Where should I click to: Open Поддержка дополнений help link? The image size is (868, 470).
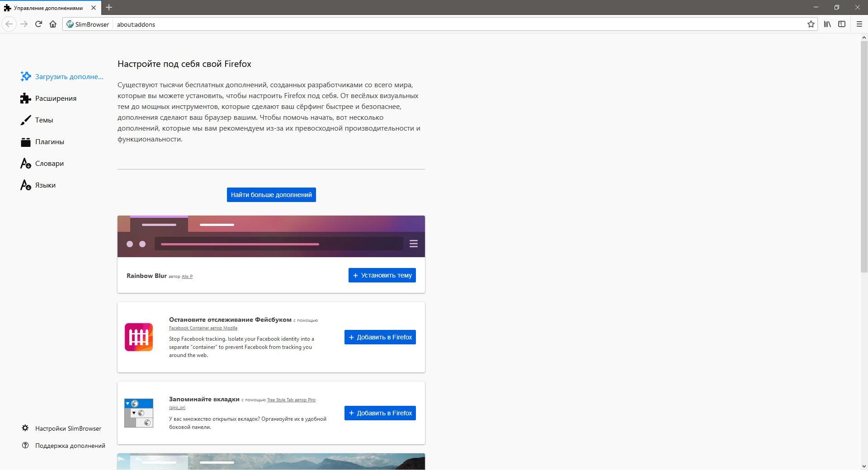pos(63,445)
